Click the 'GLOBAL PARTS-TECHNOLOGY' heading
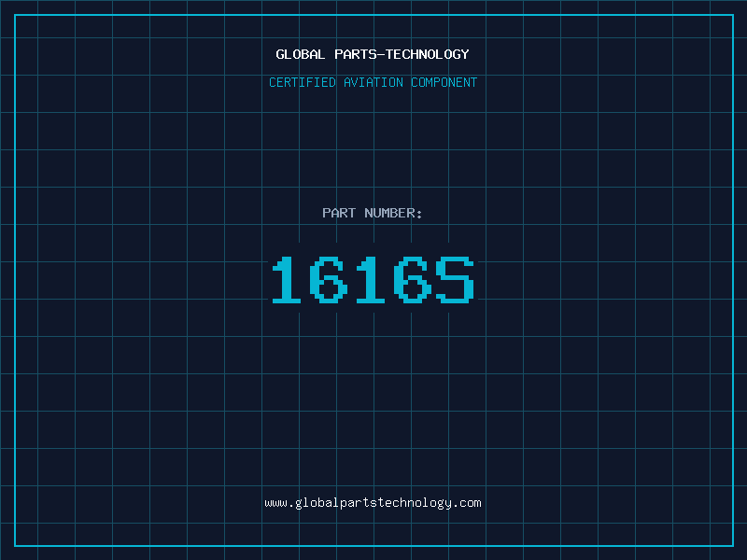The height and width of the screenshot is (560, 747). point(373,54)
